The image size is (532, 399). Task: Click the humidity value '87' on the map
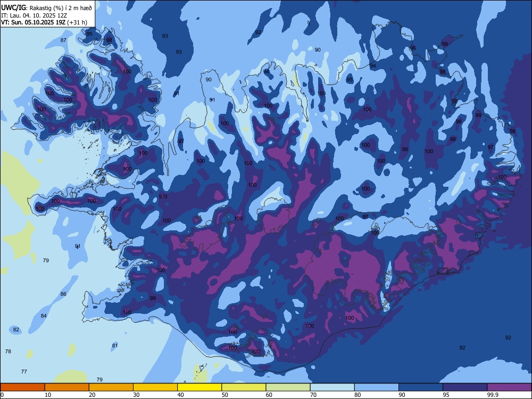(x=63, y=40)
